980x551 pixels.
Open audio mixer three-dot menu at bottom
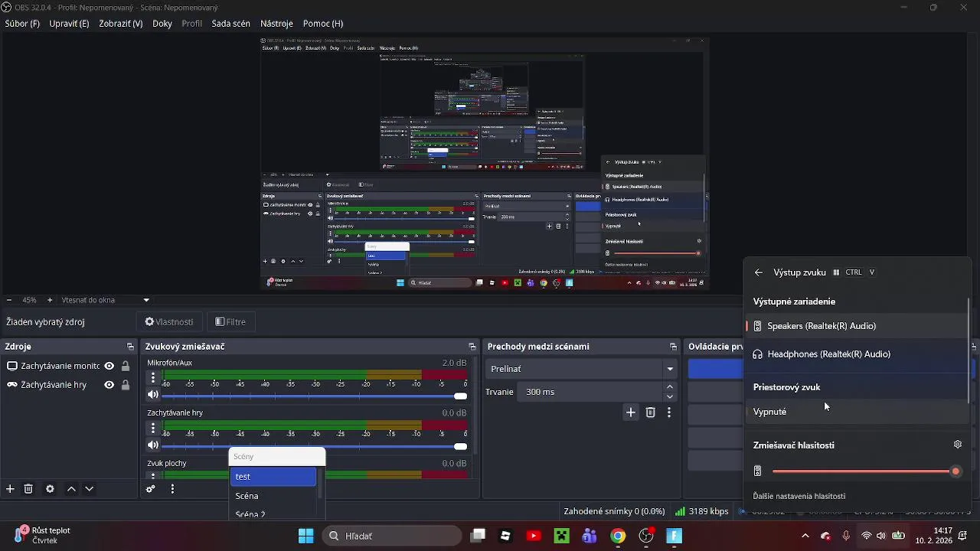pos(172,489)
